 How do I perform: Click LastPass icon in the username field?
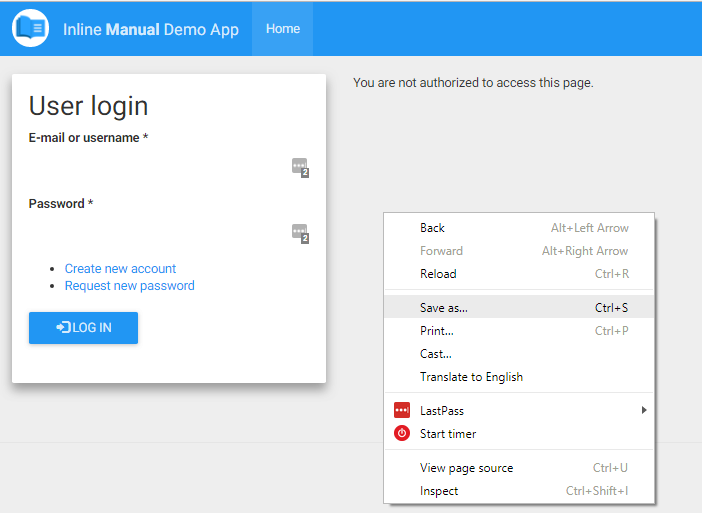click(300, 167)
